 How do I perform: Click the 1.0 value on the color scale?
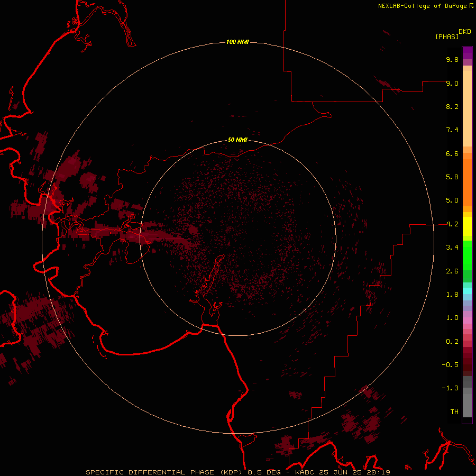(x=452, y=318)
